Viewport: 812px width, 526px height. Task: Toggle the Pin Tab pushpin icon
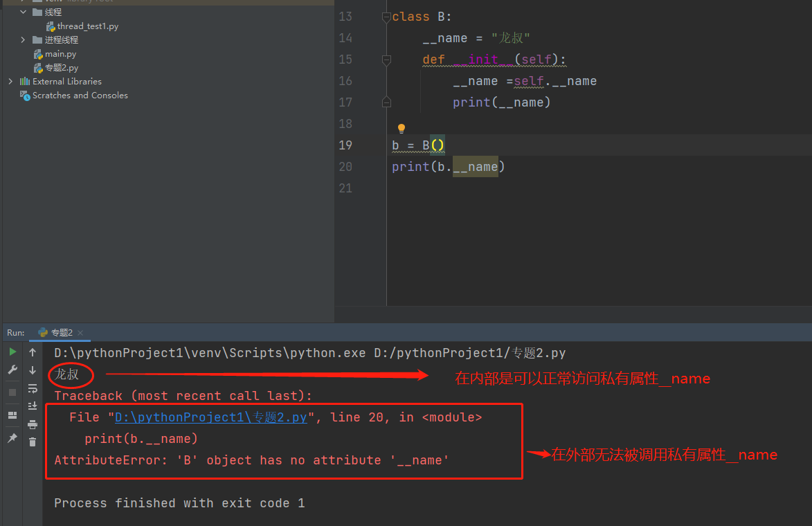point(12,438)
